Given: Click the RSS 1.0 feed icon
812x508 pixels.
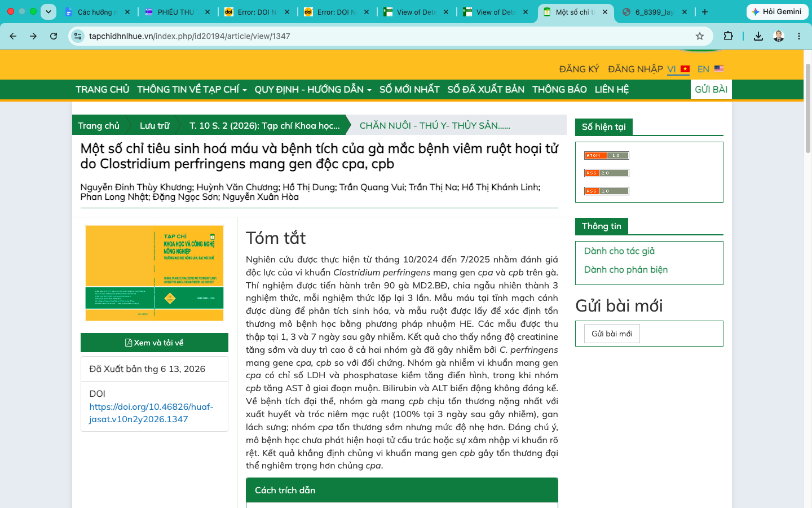Looking at the screenshot, I should [607, 191].
